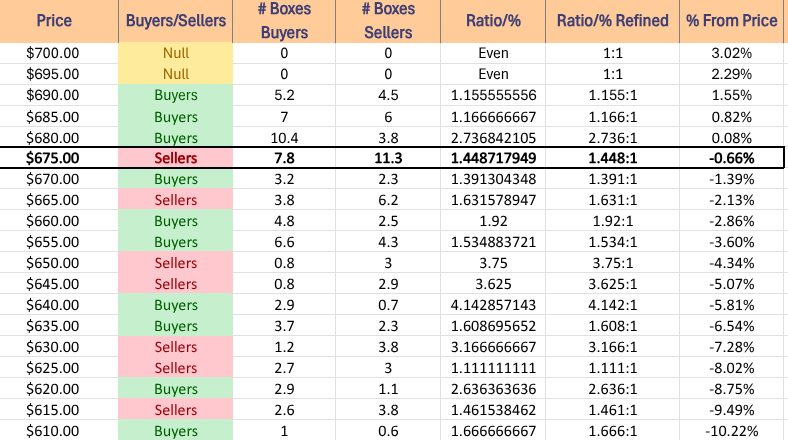
Task: Click the Ratio/% Refined column header
Action: (621, 20)
